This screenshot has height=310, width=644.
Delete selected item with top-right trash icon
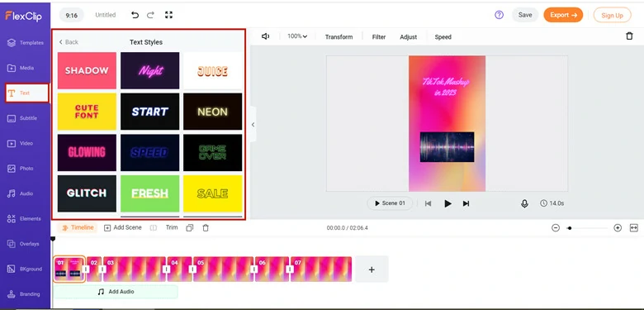[x=629, y=36]
